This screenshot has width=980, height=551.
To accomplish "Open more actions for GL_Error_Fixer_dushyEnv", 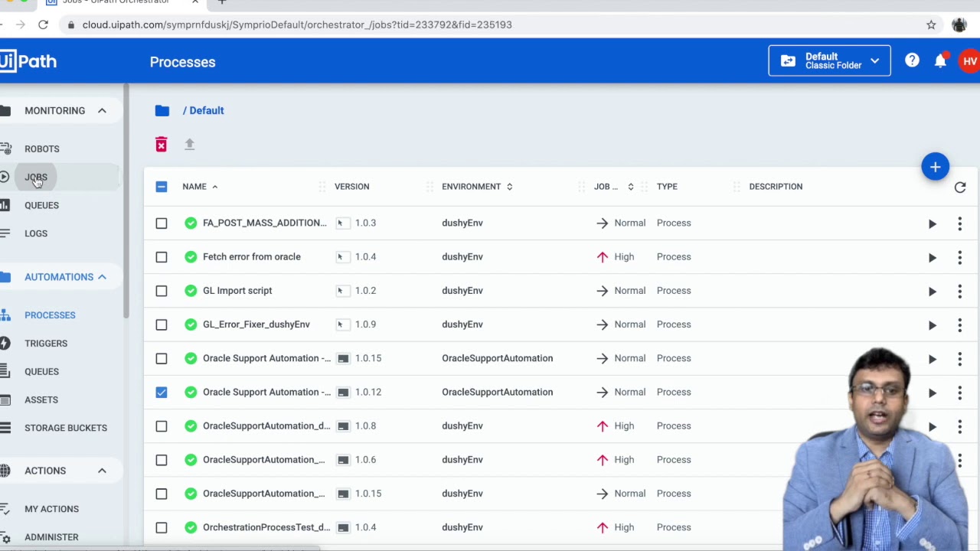I will 959,324.
